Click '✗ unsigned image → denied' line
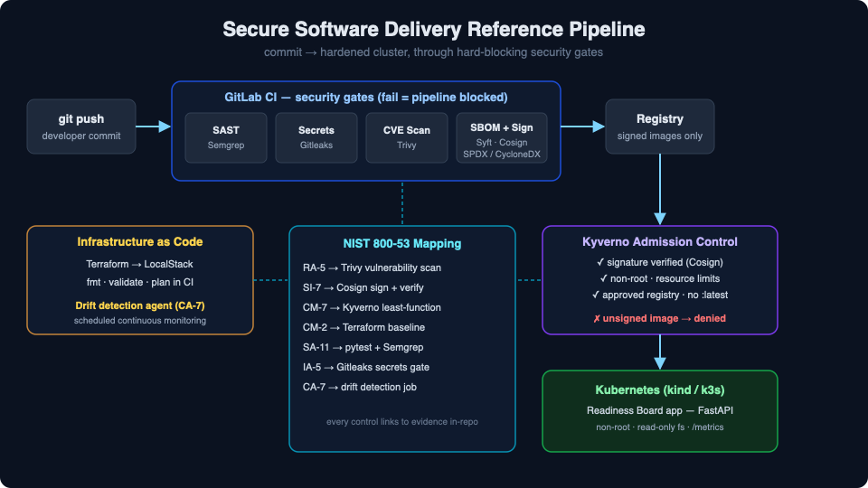 click(660, 319)
